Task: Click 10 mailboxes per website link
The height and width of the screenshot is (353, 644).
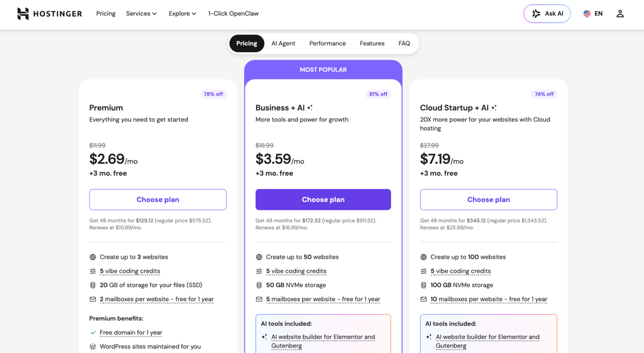Action: tap(489, 299)
